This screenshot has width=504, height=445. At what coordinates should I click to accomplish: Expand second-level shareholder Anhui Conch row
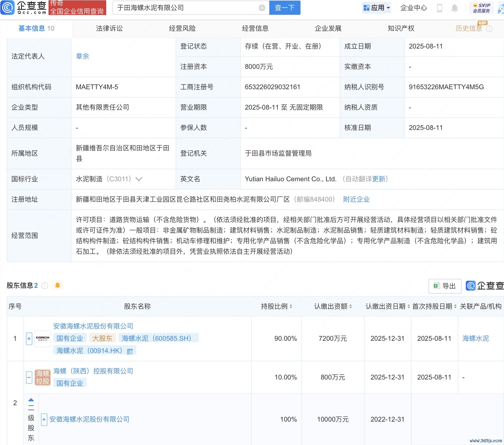tap(44, 419)
